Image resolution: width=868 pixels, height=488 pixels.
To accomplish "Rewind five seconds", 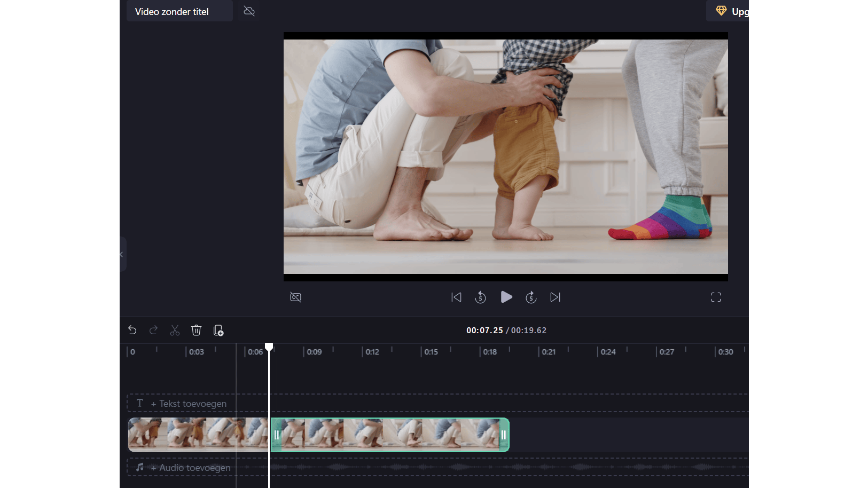I will (x=480, y=297).
